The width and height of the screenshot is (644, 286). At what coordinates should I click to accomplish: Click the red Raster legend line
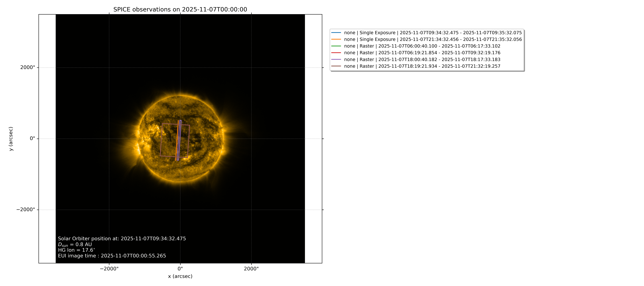point(336,53)
